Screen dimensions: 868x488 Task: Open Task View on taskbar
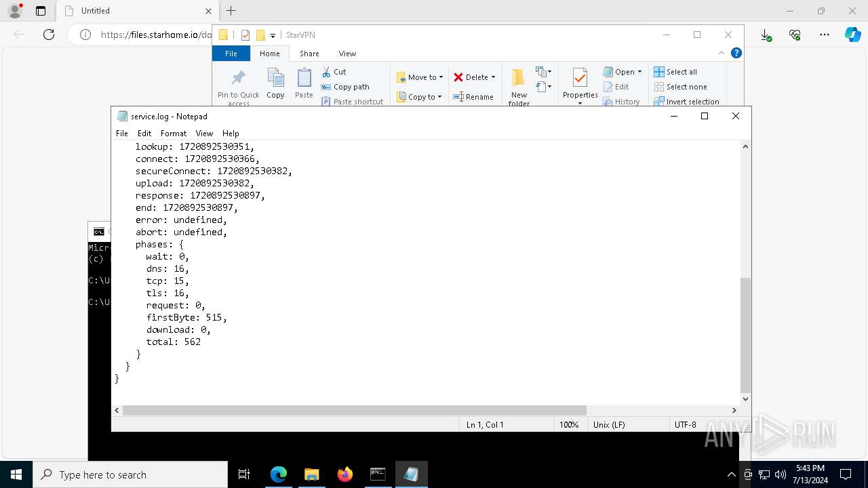244,474
